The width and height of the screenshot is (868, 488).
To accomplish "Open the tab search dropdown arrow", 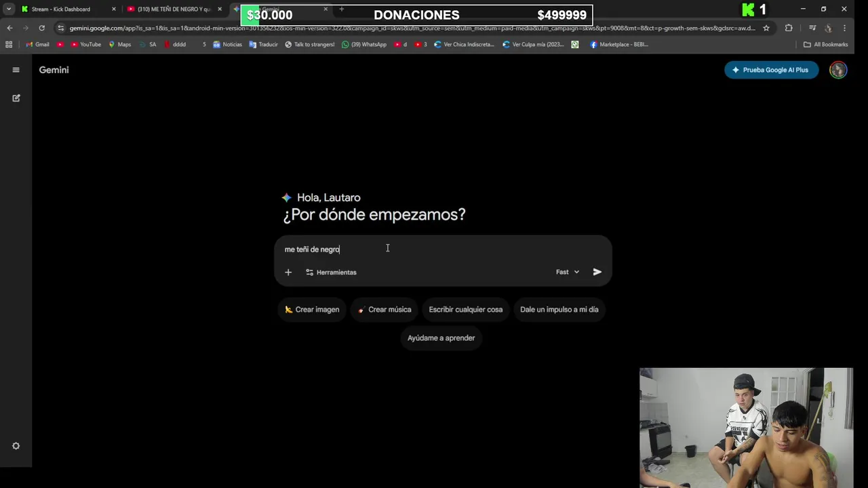I will pos(9,9).
